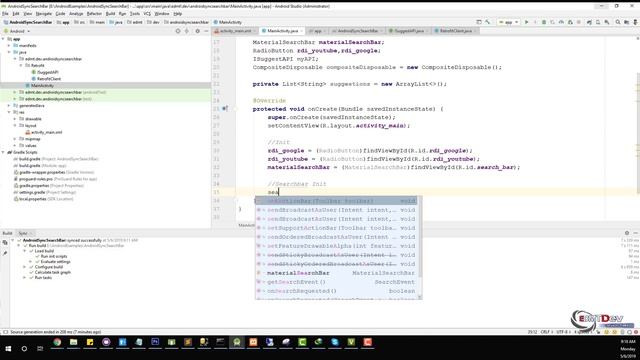The image size is (640, 360).
Task: Choose onSearchRequested() boolean suggestion
Action: [337, 291]
